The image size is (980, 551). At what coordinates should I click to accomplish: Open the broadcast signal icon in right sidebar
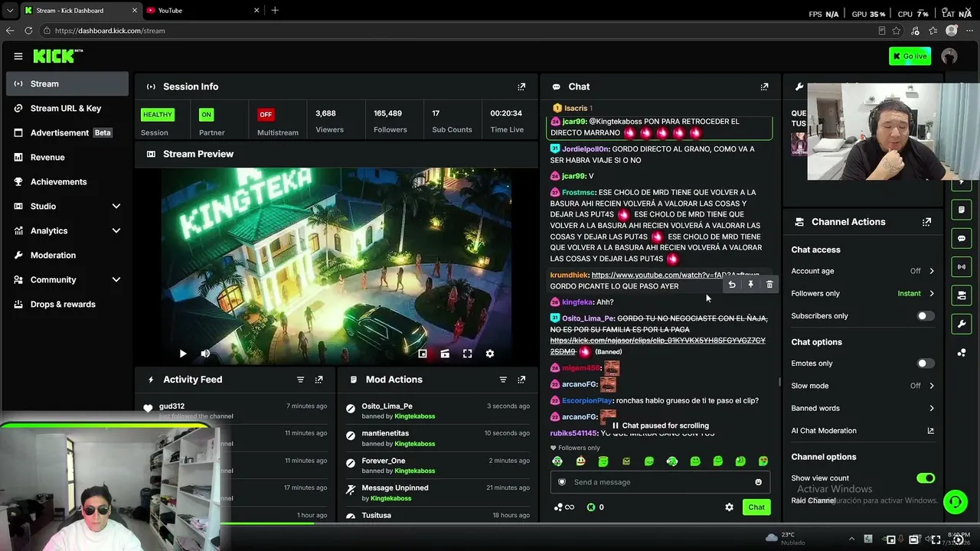point(962,267)
